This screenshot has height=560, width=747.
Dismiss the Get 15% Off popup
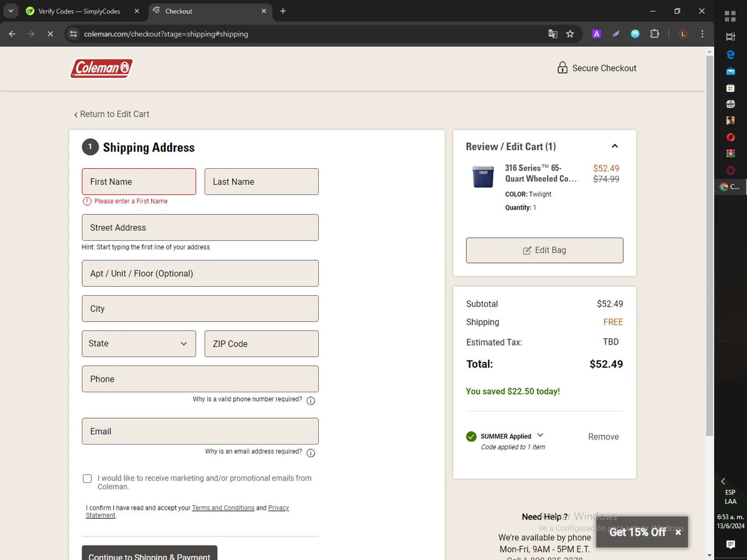pyautogui.click(x=678, y=532)
